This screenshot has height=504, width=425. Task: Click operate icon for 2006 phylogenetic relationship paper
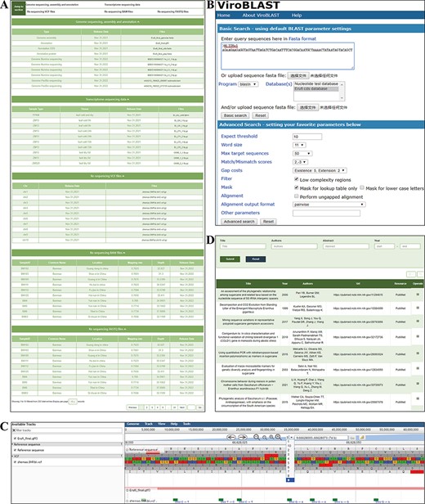418,295
